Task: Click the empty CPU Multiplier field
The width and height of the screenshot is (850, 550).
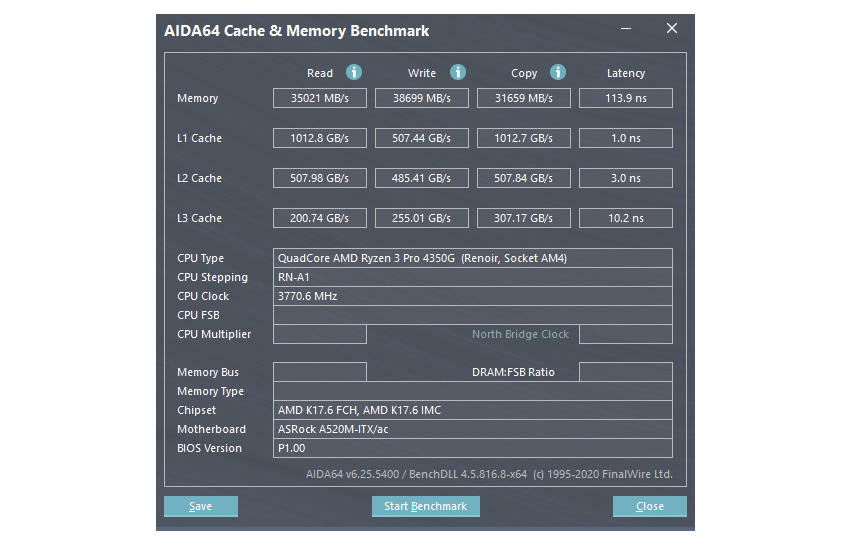Action: [320, 334]
